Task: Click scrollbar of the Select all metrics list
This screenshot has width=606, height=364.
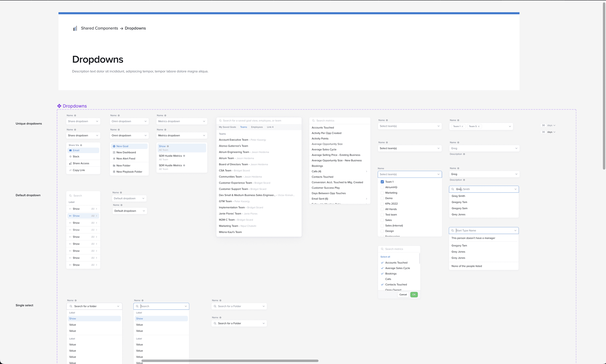Action: click(x=419, y=258)
